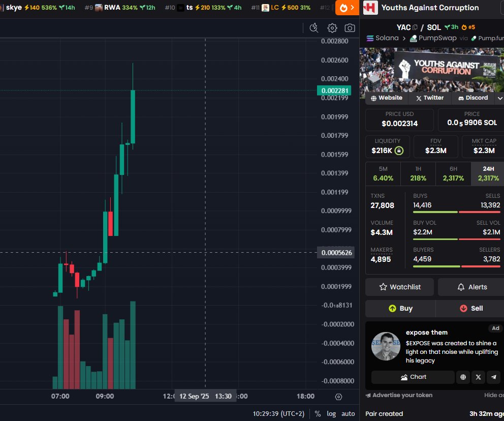Select the 5M price change tab
The image size is (504, 421).
383,174
